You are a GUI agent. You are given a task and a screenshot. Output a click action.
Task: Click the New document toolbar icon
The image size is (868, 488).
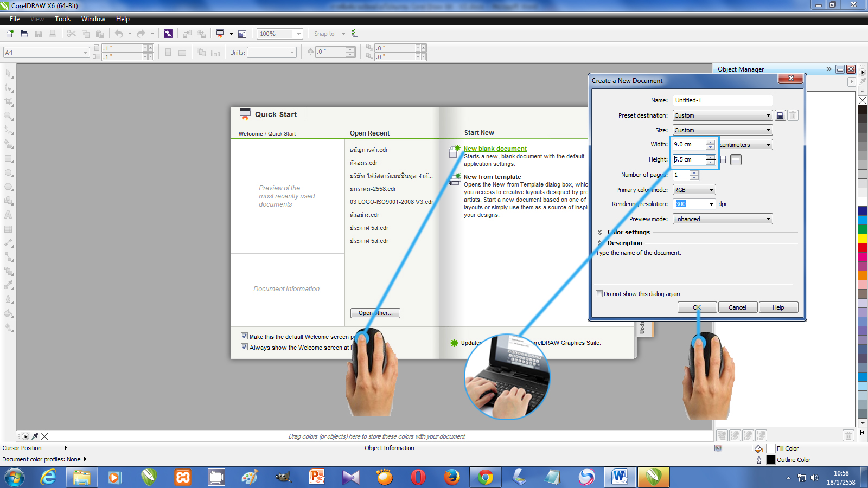pos(10,34)
